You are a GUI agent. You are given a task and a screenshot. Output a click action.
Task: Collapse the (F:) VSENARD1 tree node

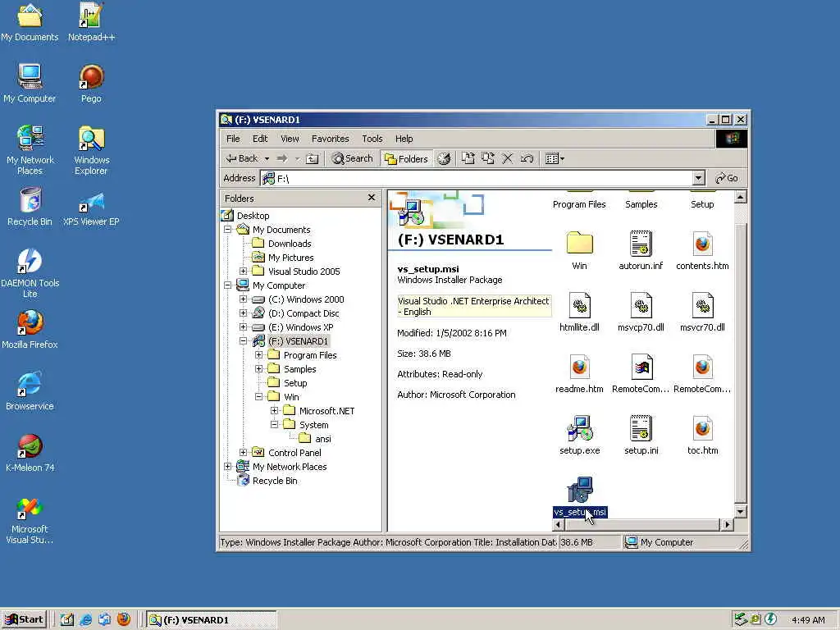(x=243, y=340)
